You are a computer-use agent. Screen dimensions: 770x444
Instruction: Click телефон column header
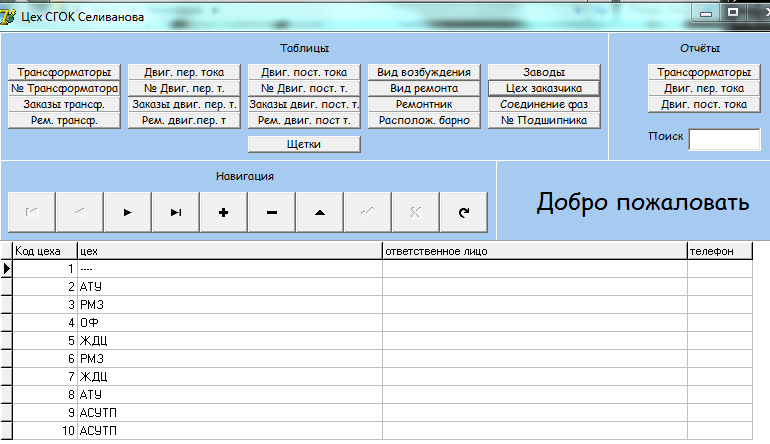720,251
